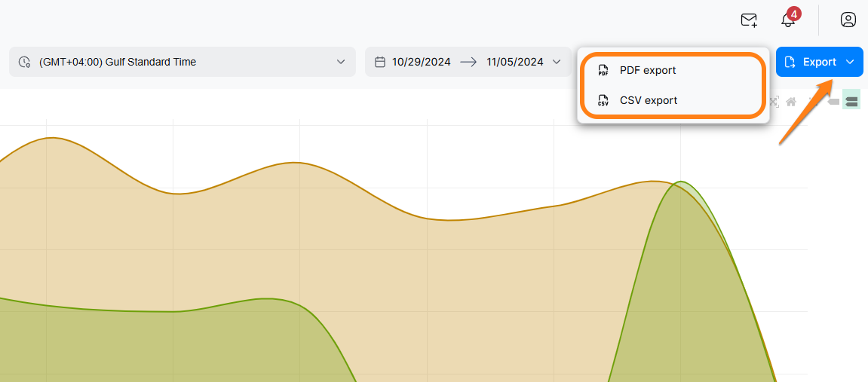Select CSV export from the menu

[x=649, y=100]
